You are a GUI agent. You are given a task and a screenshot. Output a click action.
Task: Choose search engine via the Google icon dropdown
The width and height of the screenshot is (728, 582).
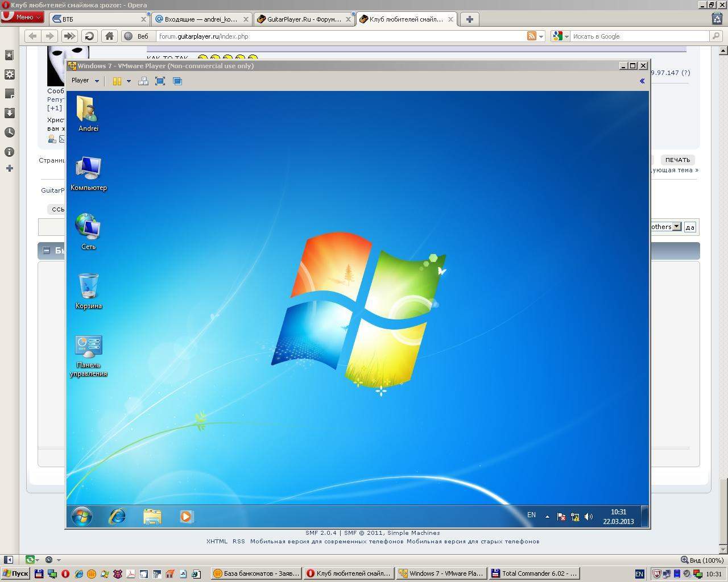click(x=561, y=36)
